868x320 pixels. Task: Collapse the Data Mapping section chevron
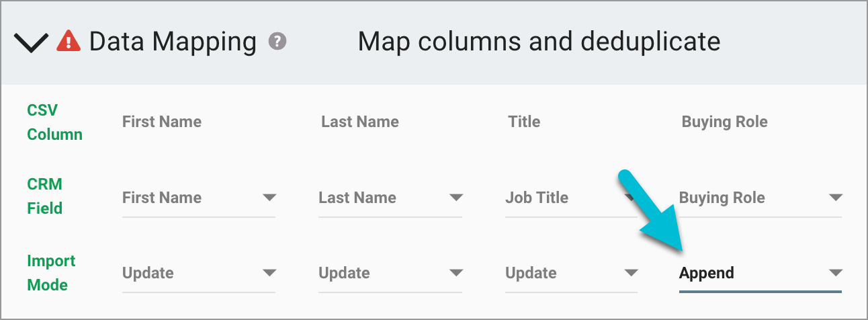[30, 43]
